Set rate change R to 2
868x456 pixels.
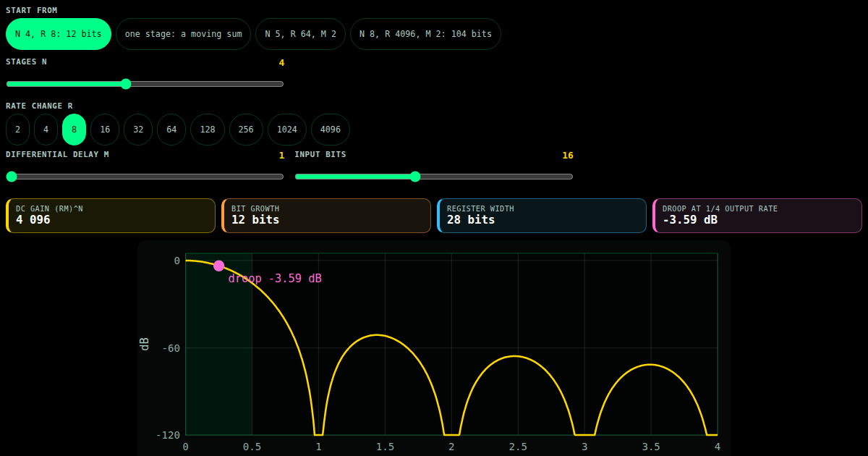click(x=18, y=130)
